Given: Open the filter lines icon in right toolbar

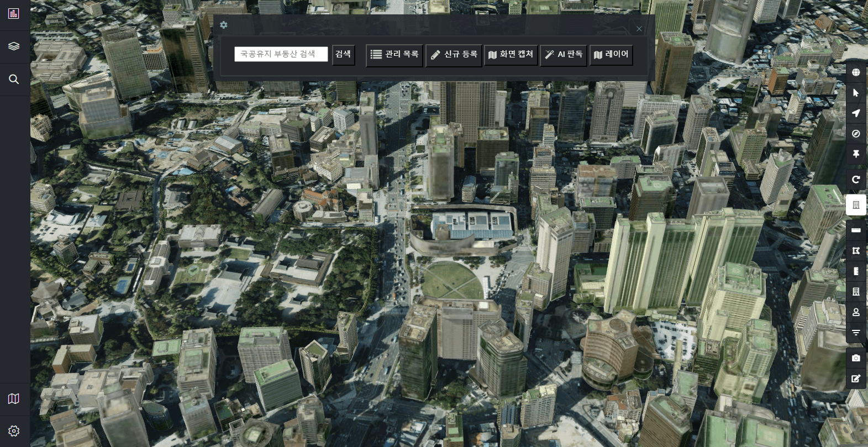Looking at the screenshot, I should 856,333.
